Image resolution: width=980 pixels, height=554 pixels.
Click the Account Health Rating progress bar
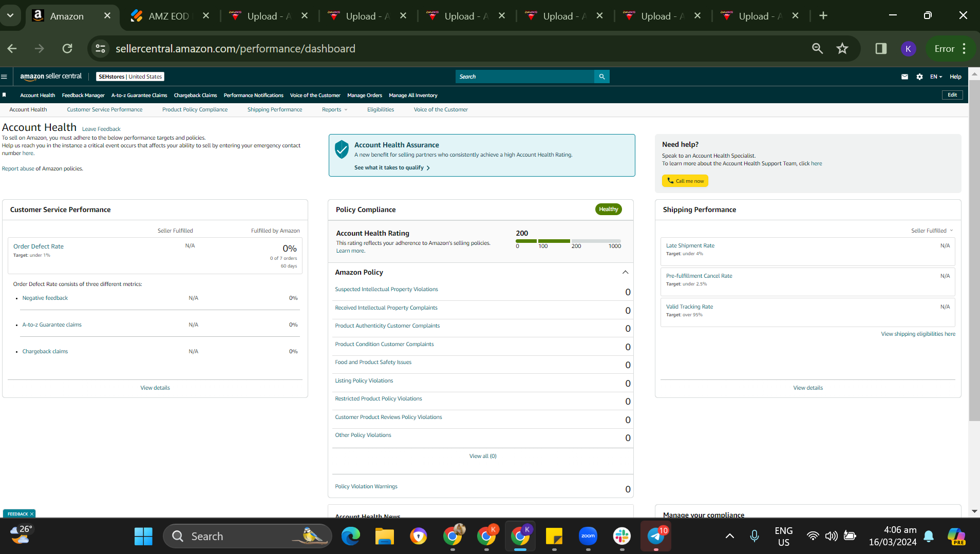tap(568, 241)
